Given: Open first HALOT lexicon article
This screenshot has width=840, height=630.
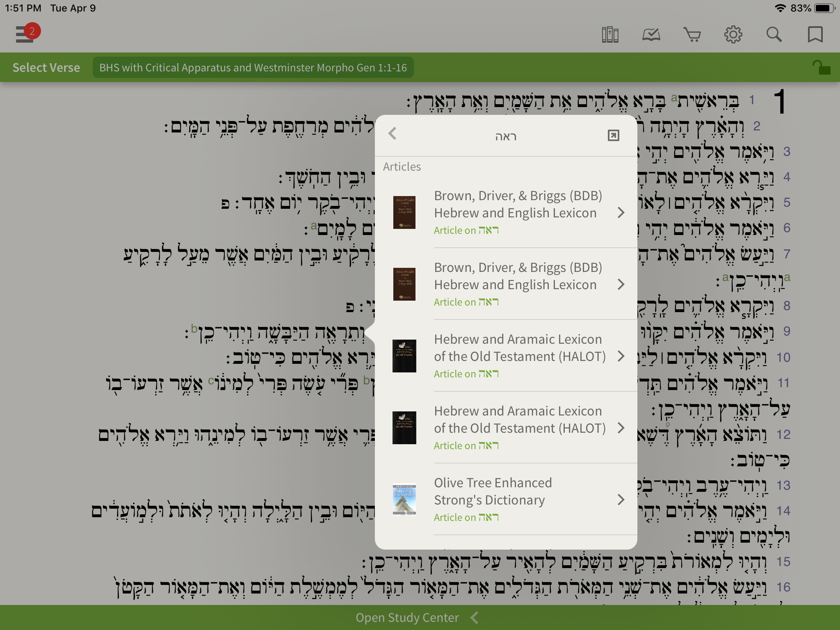Looking at the screenshot, I should click(x=506, y=356).
